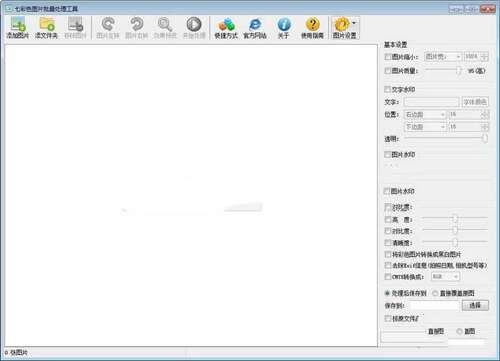Image resolution: width=500 pixels, height=361 pixels.
Task: Click the 透明 (transparency) slider handle
Action: 485,138
